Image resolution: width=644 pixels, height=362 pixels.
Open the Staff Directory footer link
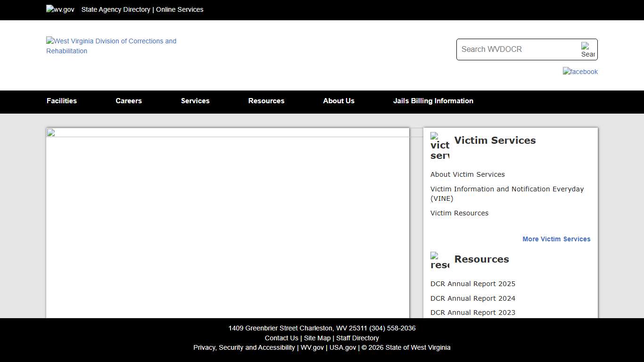point(357,338)
